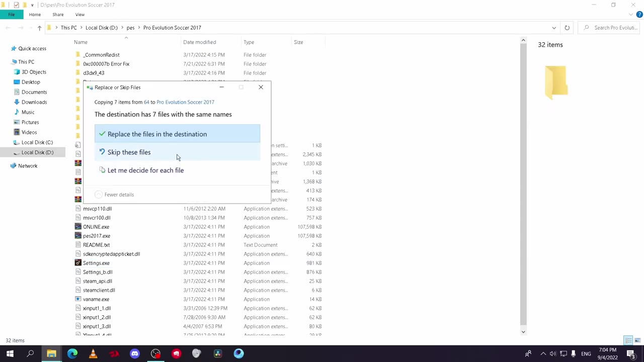Go up one folder level
The height and width of the screenshot is (362, 644).
click(39, 28)
